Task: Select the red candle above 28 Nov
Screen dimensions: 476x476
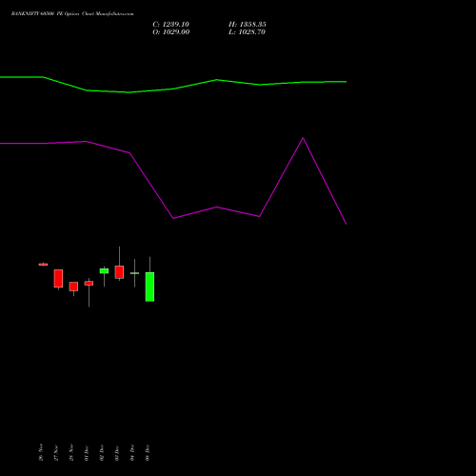Action: (73, 287)
